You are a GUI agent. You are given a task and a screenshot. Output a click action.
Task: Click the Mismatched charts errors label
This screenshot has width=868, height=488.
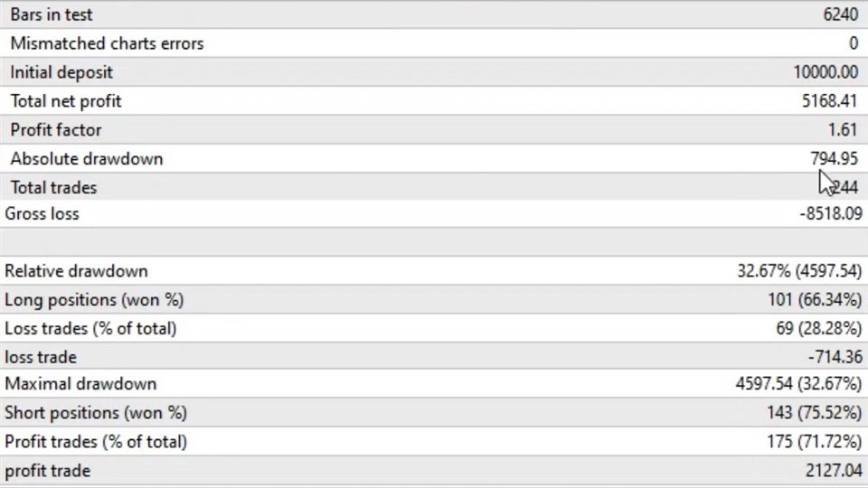click(x=107, y=43)
